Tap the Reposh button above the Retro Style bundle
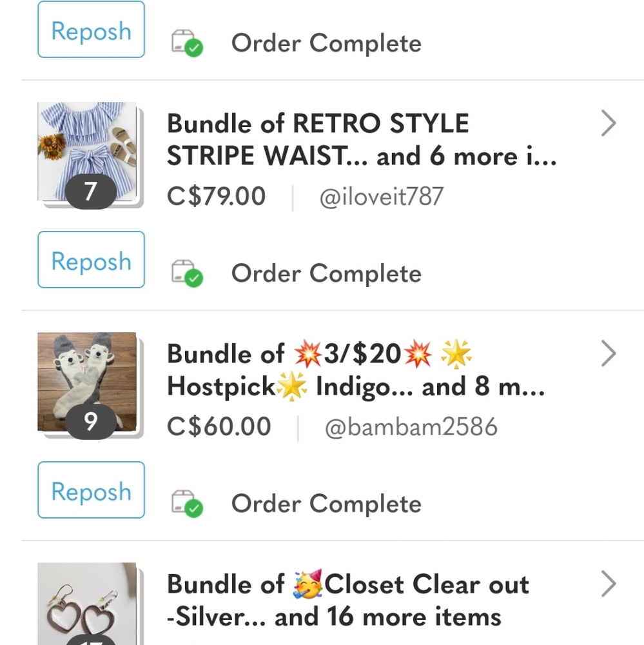644x645 pixels. tap(91, 30)
